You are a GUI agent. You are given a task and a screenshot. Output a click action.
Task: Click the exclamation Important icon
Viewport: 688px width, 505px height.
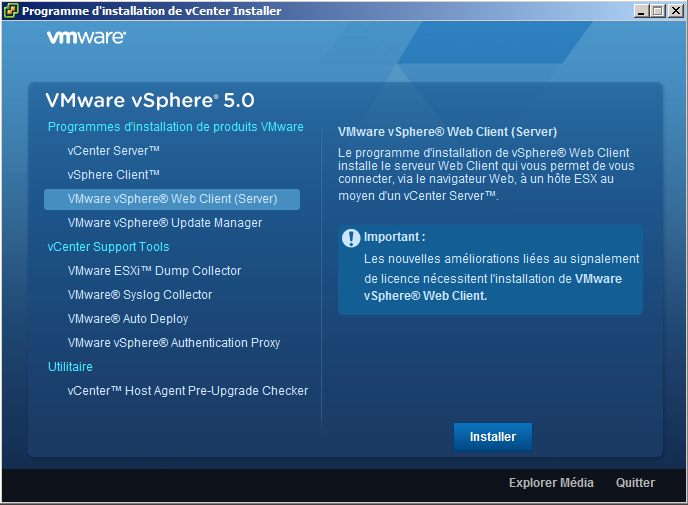tap(351, 238)
